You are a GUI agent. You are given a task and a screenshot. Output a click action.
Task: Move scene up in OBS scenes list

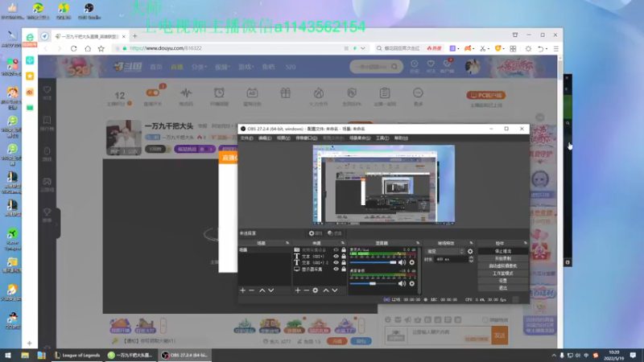click(262, 290)
